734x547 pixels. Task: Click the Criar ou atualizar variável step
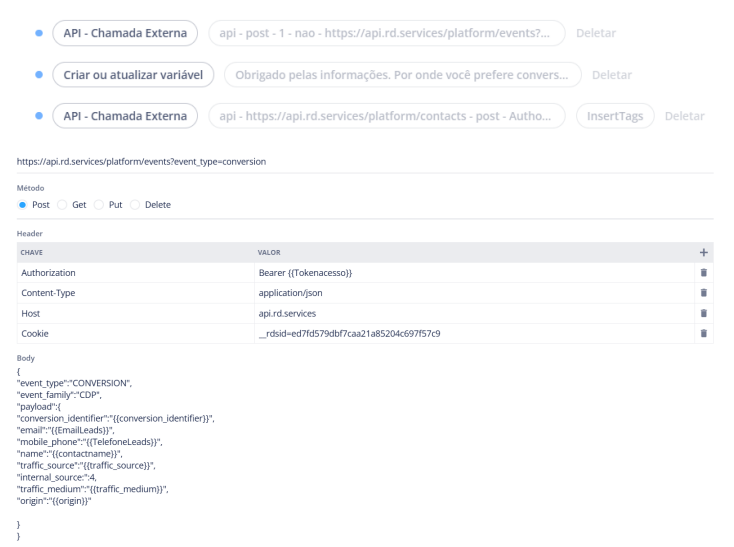coord(132,75)
